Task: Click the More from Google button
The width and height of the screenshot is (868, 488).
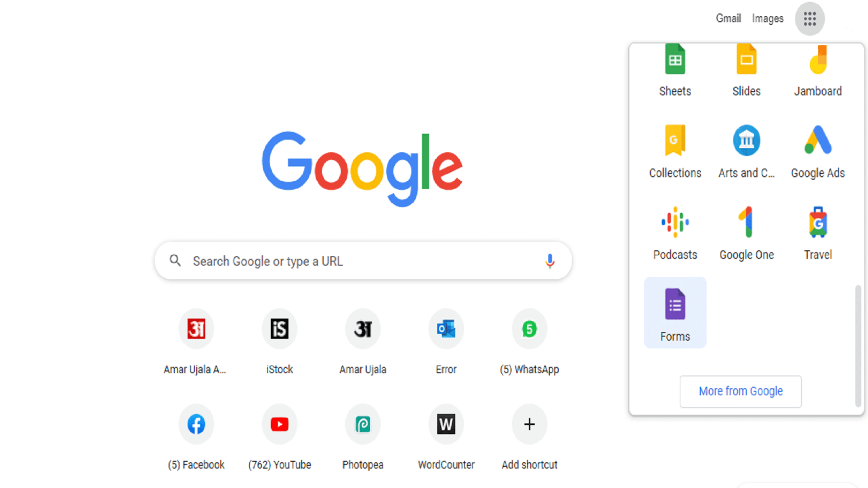Action: 741,391
